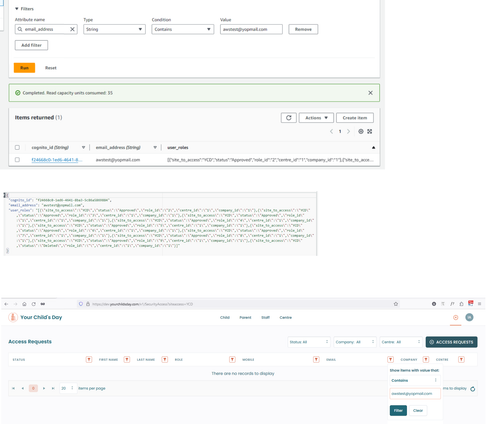Click the orange circular header icon
This screenshot has width=500, height=444.
point(456,317)
